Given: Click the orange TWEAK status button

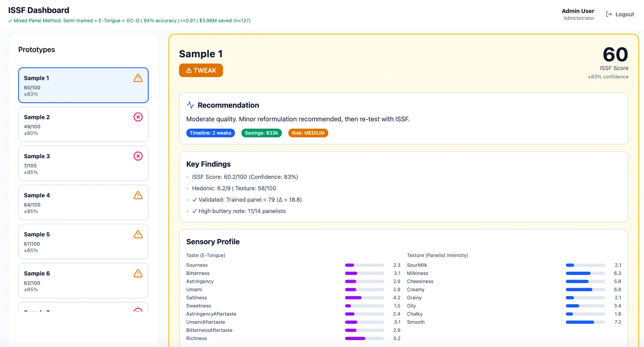Looking at the screenshot, I should [x=201, y=70].
